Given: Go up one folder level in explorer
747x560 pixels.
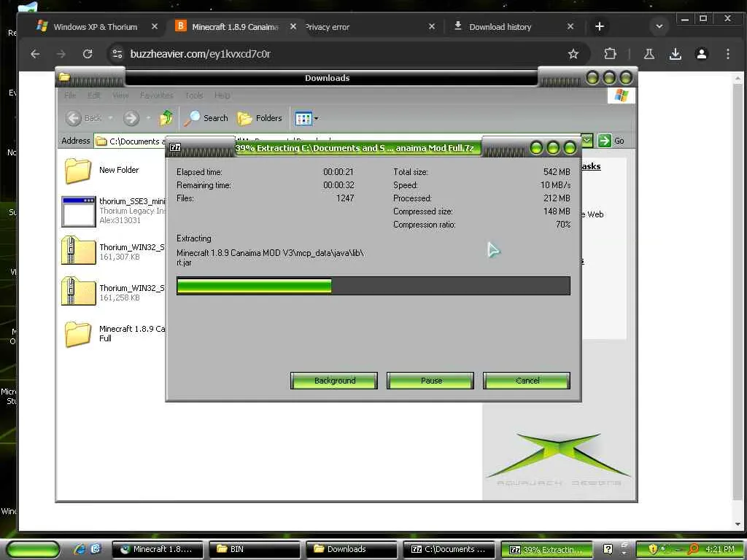Looking at the screenshot, I should tap(166, 117).
